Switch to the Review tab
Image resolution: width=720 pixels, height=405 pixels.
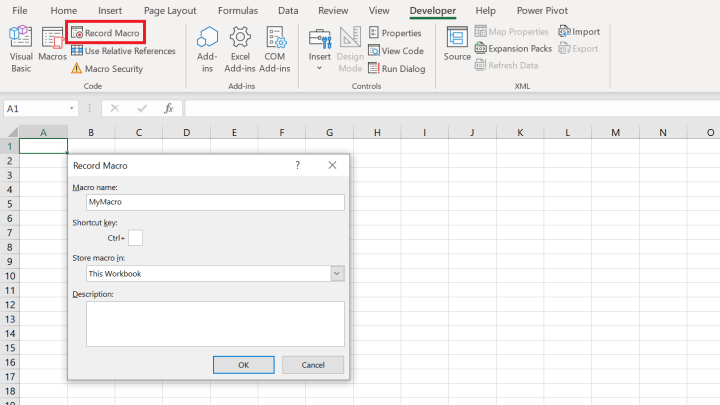click(333, 11)
